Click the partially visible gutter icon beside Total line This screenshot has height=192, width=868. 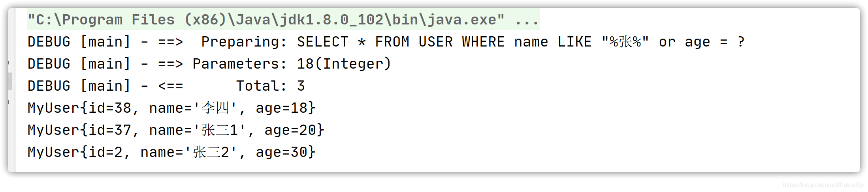[x=9, y=82]
